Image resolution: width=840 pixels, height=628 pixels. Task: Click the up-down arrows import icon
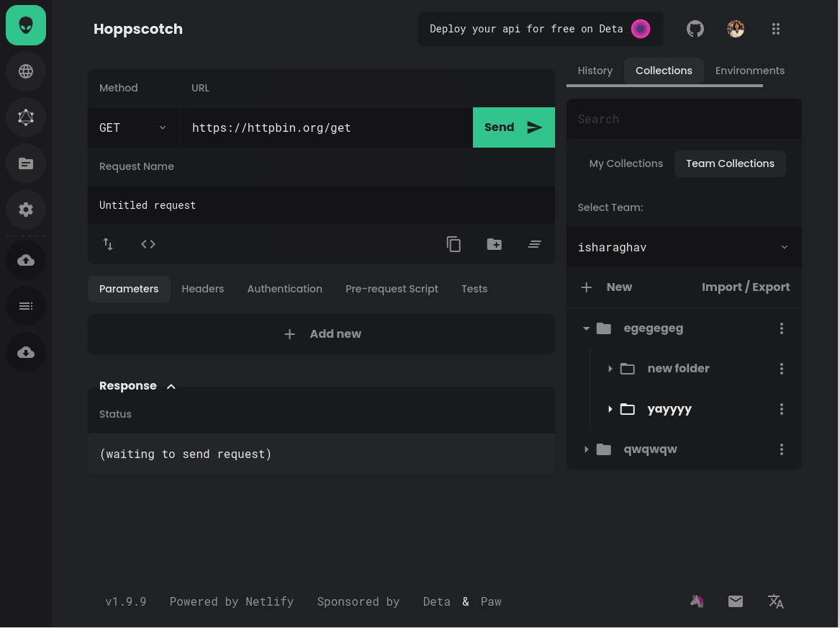108,244
